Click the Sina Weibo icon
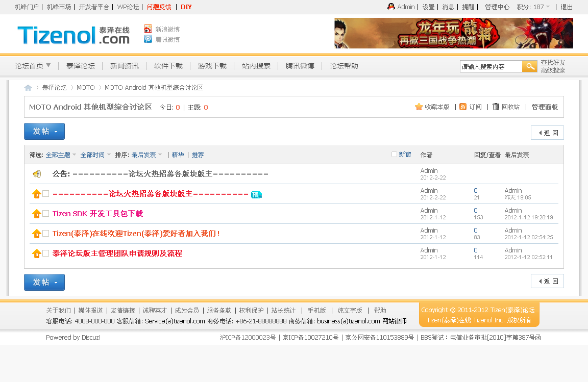Viewport: 588px width, 382px height. tap(148, 29)
